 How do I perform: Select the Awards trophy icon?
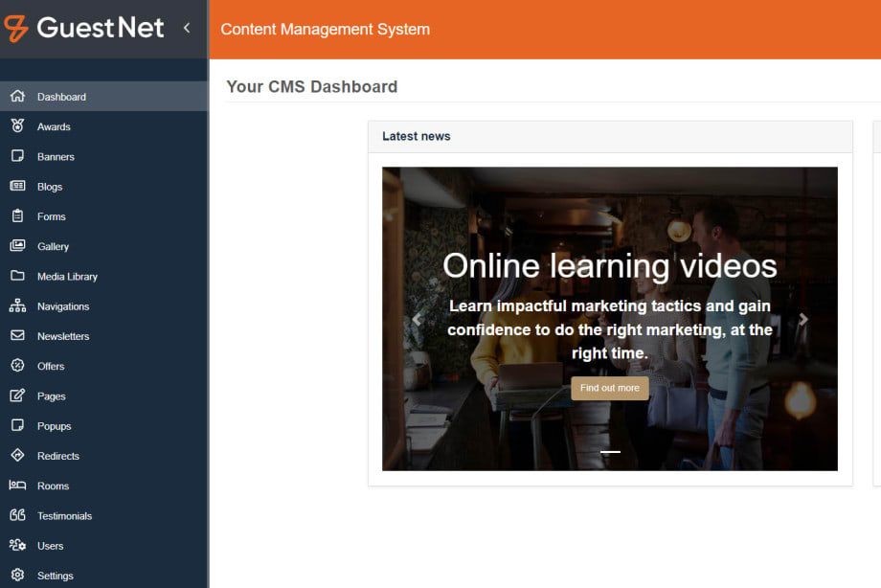(19, 125)
